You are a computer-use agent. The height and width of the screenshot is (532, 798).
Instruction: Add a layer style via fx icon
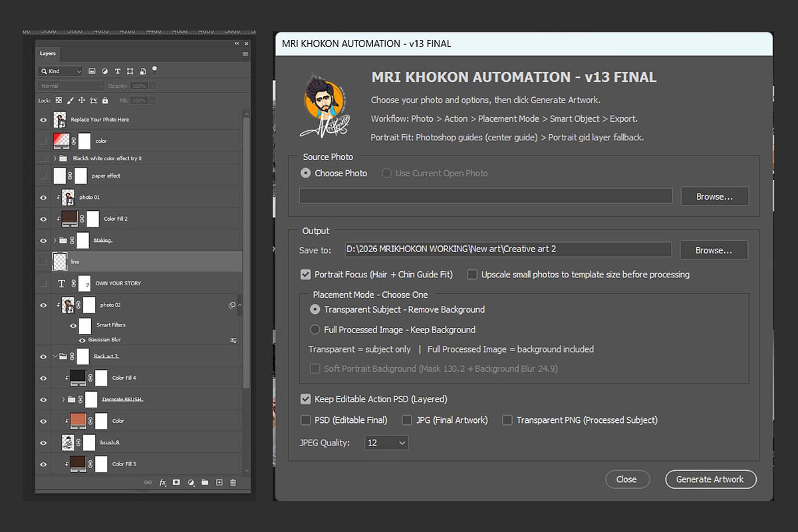tap(163, 483)
